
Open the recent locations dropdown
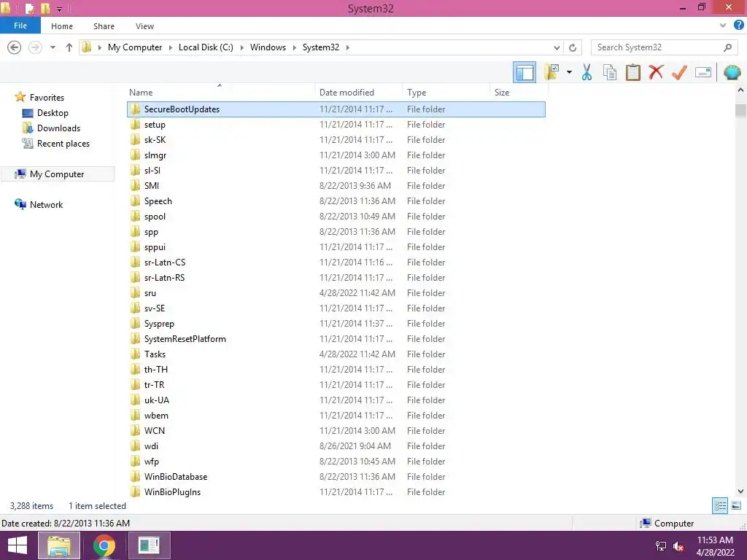[x=53, y=47]
